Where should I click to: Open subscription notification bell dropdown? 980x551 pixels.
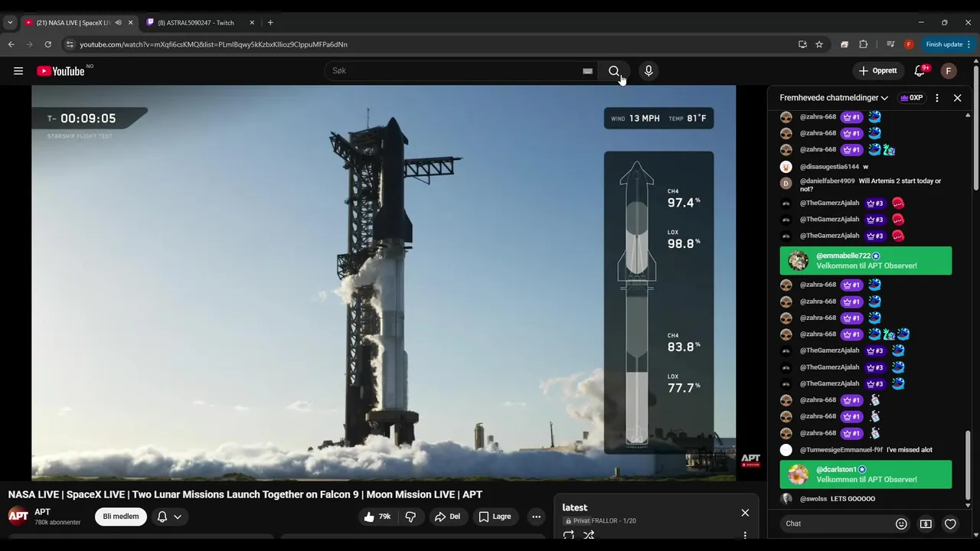point(169,517)
